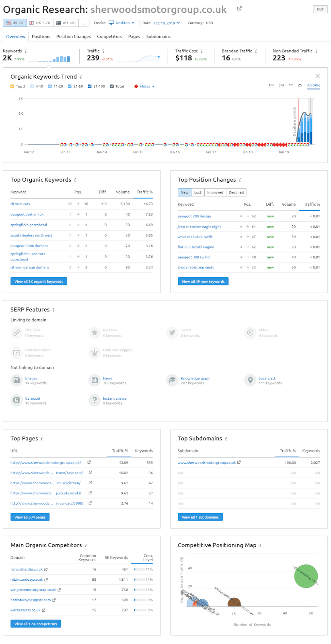Open the Notes dropdown in trend chart
This screenshot has height=644, width=331.
click(144, 87)
